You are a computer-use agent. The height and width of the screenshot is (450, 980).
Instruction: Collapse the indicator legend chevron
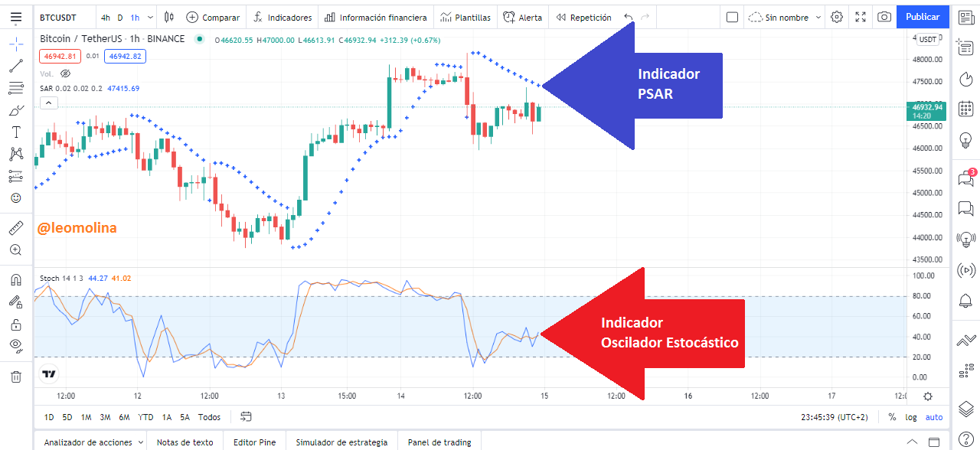pos(47,103)
